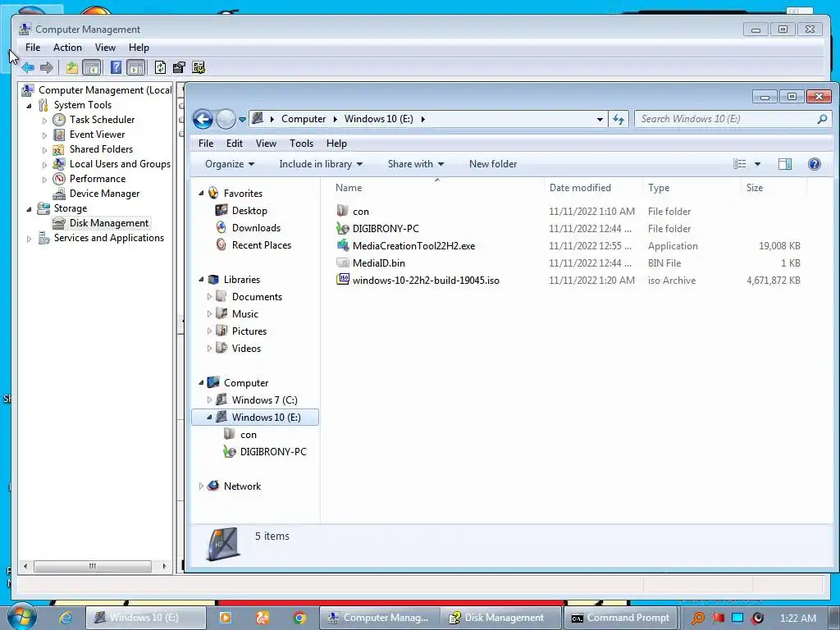Click Recent Places in Favorites
The width and height of the screenshot is (840, 630).
pyautogui.click(x=262, y=244)
